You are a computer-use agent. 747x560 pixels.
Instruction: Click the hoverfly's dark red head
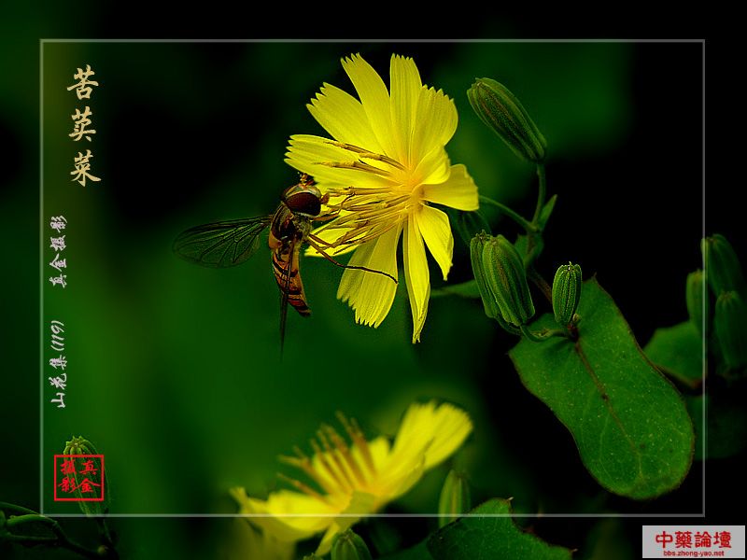[x=303, y=201]
